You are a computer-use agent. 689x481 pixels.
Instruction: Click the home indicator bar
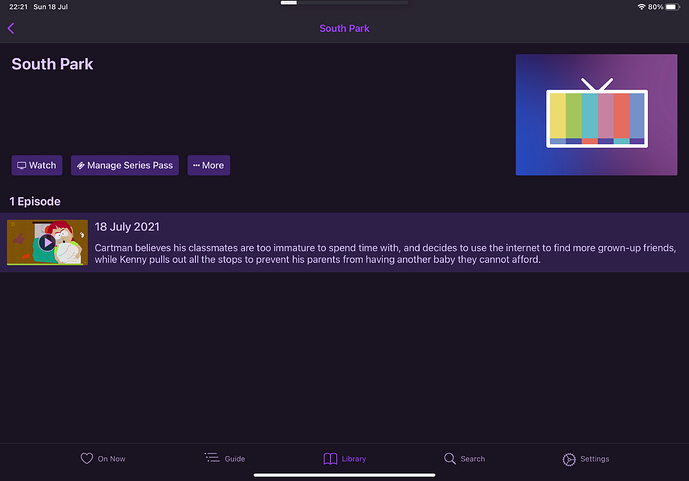344,475
